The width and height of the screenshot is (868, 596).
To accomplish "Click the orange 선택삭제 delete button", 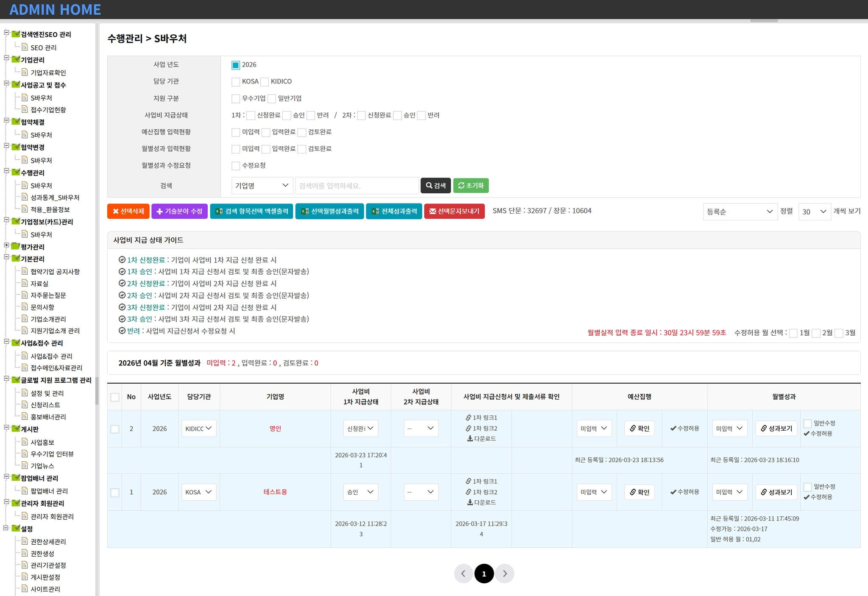I will 128,211.
